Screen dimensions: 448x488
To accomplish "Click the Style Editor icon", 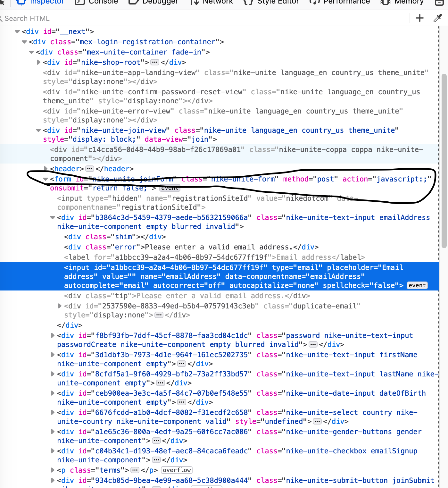I will pos(248,3).
